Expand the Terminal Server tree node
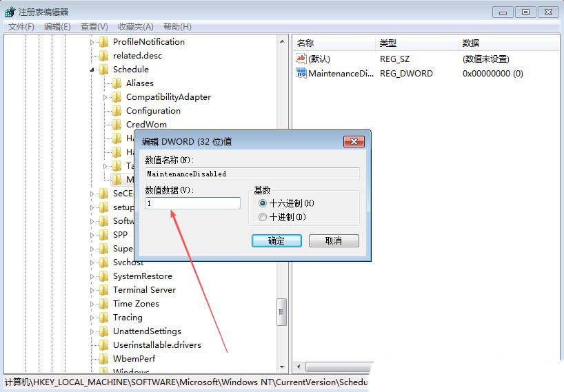The width and height of the screenshot is (564, 392). [92, 290]
